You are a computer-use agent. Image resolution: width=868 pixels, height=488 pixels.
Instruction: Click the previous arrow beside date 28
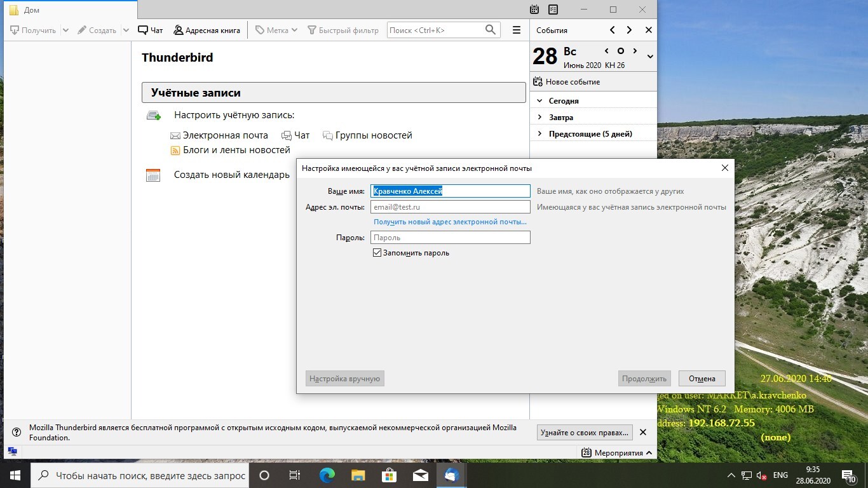click(607, 51)
